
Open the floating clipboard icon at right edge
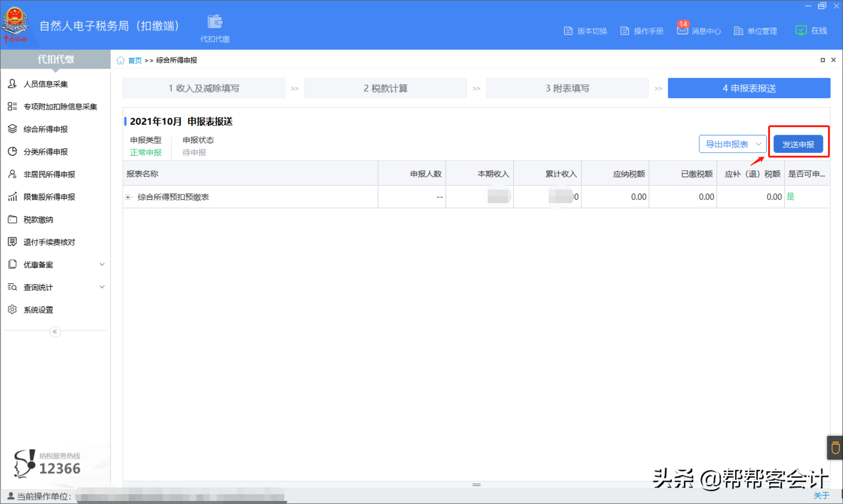[x=835, y=448]
